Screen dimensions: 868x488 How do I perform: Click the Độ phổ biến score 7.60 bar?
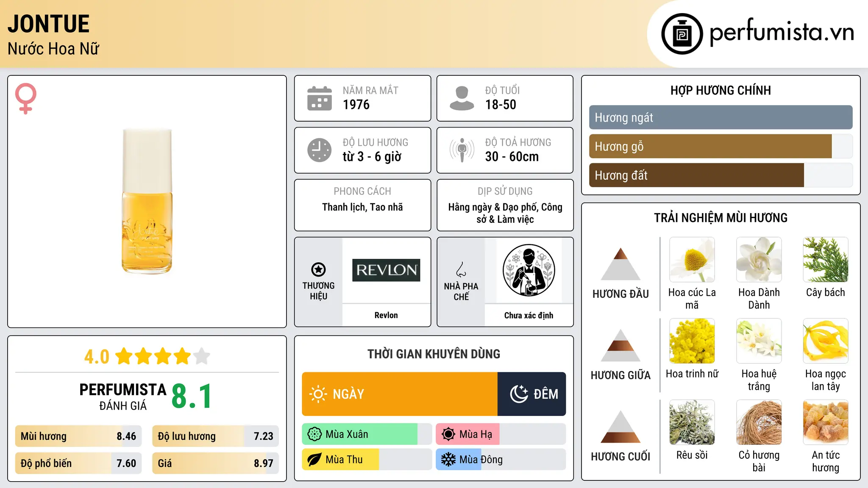pos(78,463)
